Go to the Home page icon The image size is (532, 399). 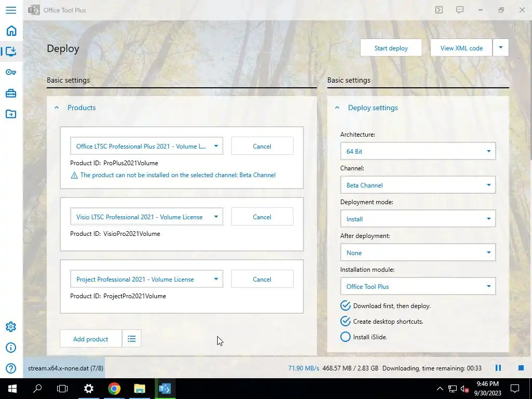(x=11, y=31)
